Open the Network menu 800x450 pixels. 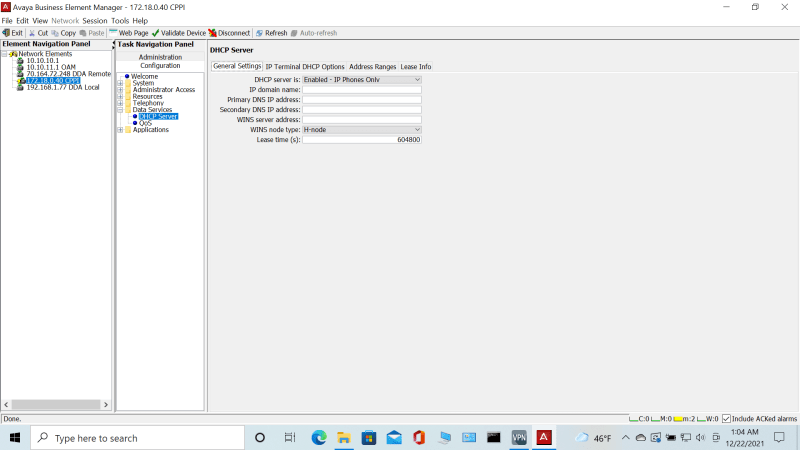tap(65, 21)
